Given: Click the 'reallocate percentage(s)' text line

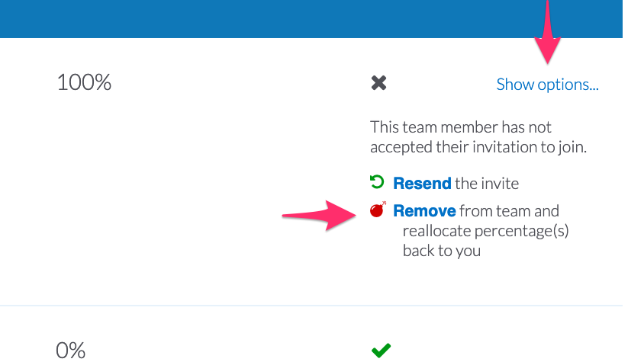Looking at the screenshot, I should pos(485,230).
